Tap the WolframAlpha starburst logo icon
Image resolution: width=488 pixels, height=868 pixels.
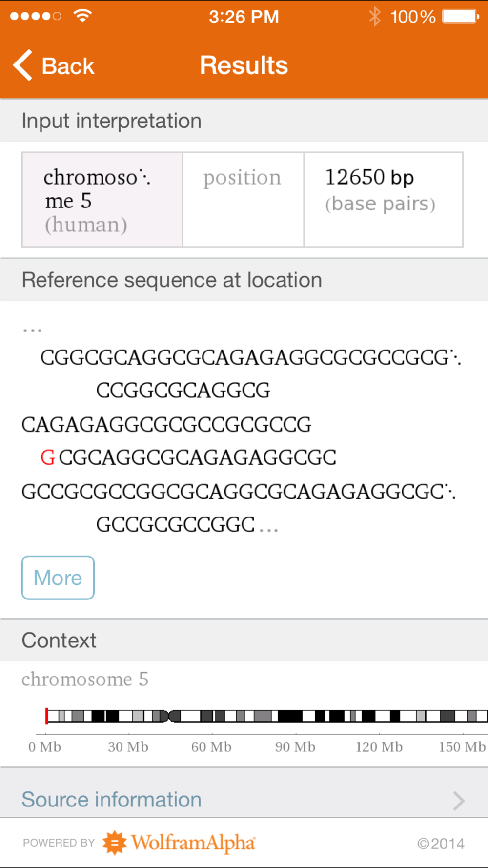pyautogui.click(x=114, y=843)
